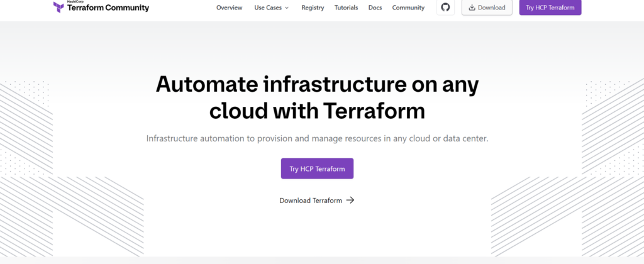
Task: Open the Docs nav link
Action: 375,8
